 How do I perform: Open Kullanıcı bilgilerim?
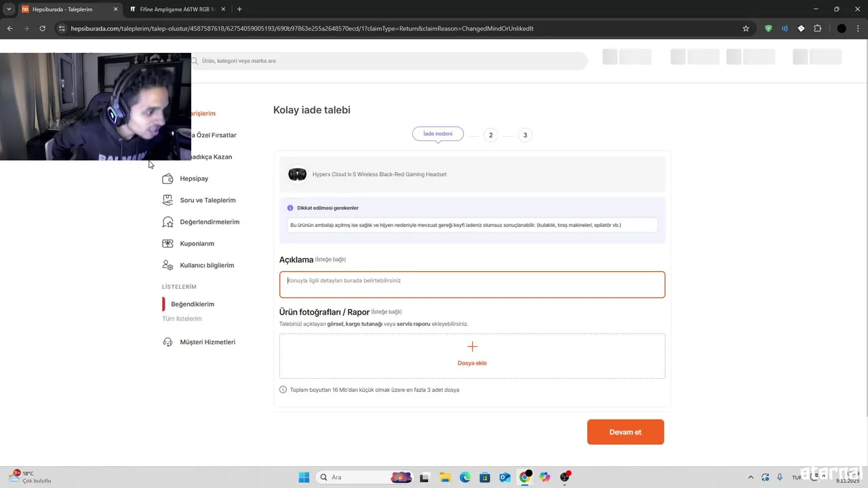207,266
